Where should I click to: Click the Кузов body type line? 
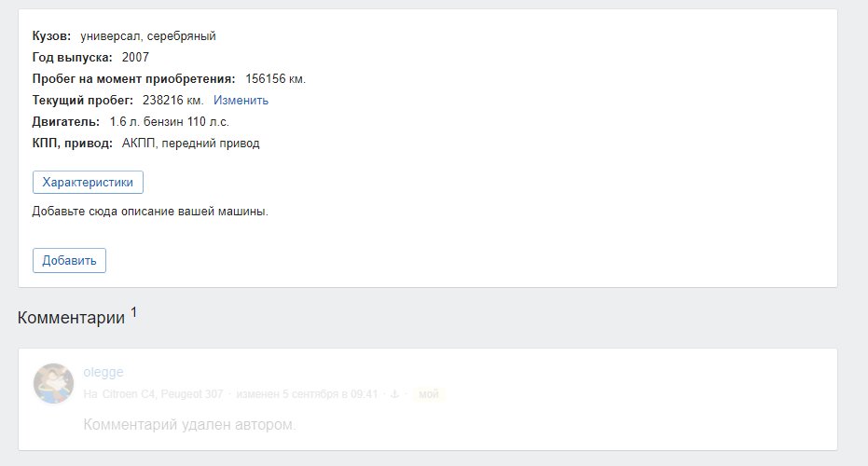[x=124, y=36]
